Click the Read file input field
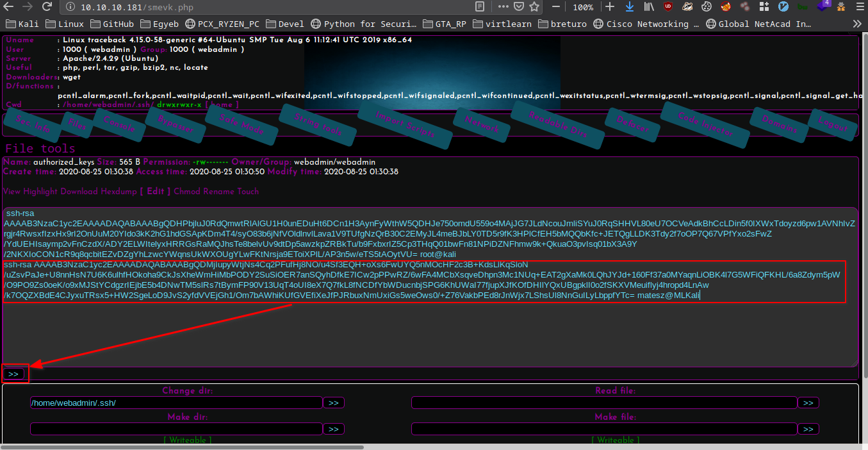 click(603, 403)
